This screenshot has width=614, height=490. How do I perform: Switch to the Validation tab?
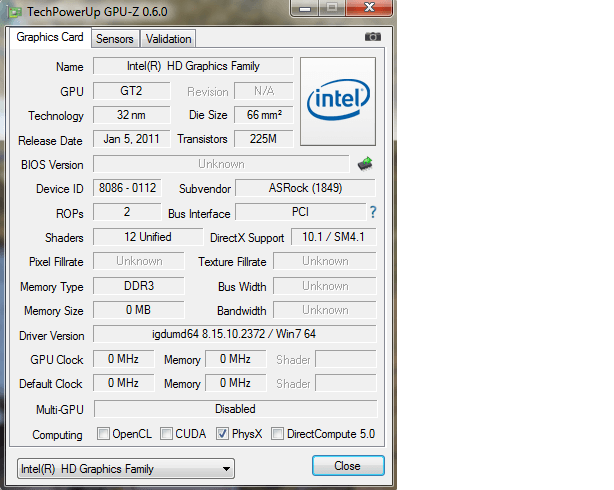168,39
